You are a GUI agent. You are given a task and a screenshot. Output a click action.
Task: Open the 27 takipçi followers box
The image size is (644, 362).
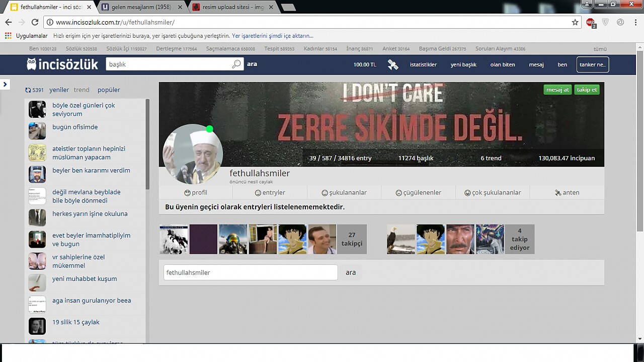[352, 239]
